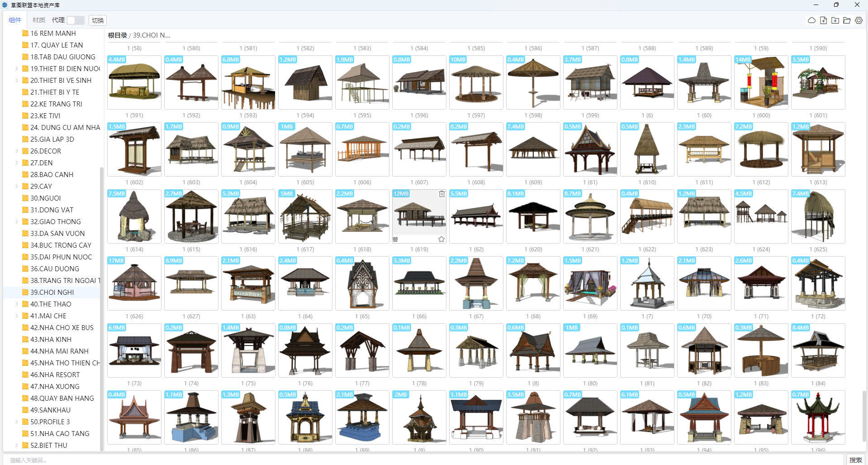This screenshot has width=868, height=465.
Task: Click the cloud library icon
Action: point(811,20)
